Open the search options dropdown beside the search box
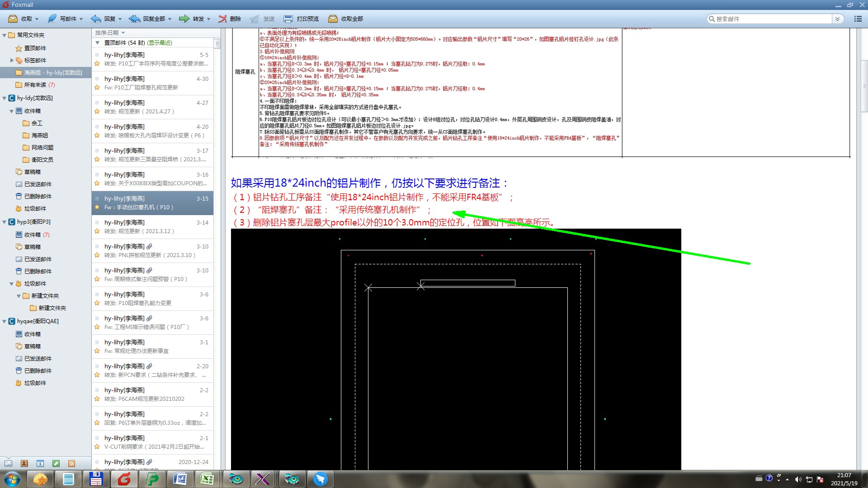Image resolution: width=868 pixels, height=488 pixels. pyautogui.click(x=838, y=19)
